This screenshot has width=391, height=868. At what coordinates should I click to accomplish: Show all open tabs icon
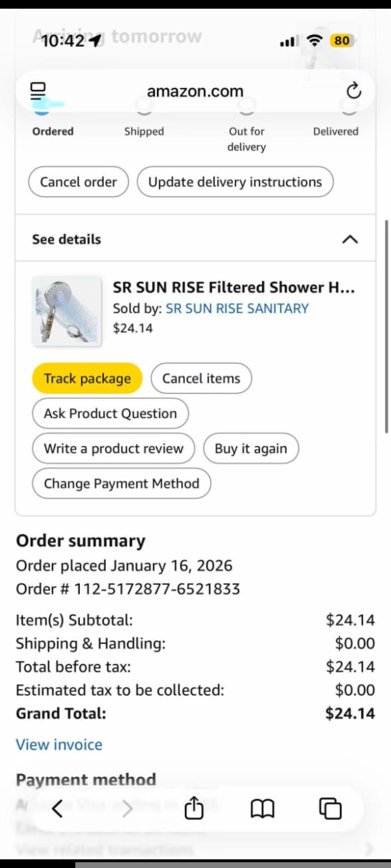coord(330,809)
